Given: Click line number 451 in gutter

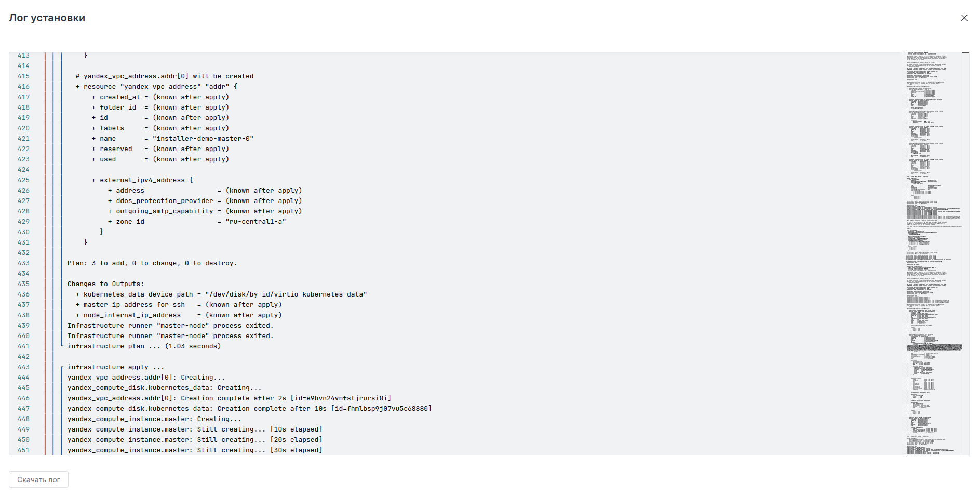Looking at the screenshot, I should [x=23, y=450].
